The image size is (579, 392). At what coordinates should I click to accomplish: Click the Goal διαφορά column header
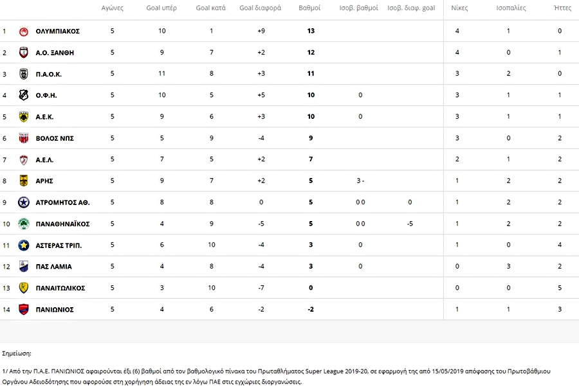pos(260,8)
